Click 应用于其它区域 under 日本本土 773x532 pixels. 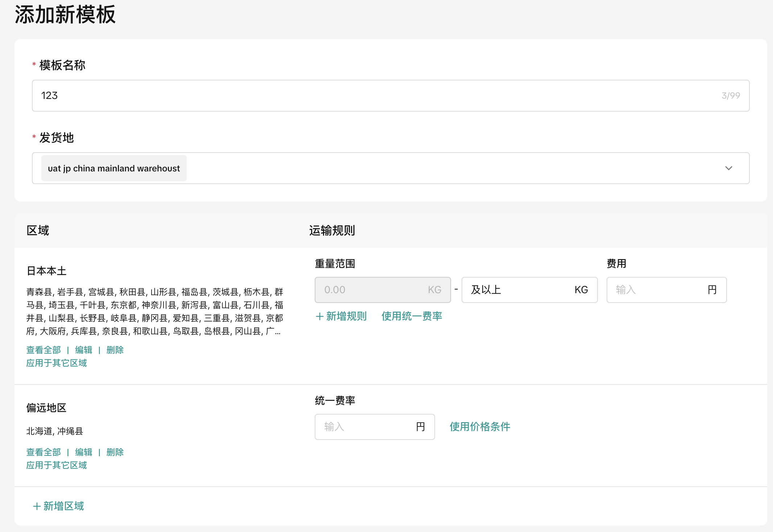57,363
